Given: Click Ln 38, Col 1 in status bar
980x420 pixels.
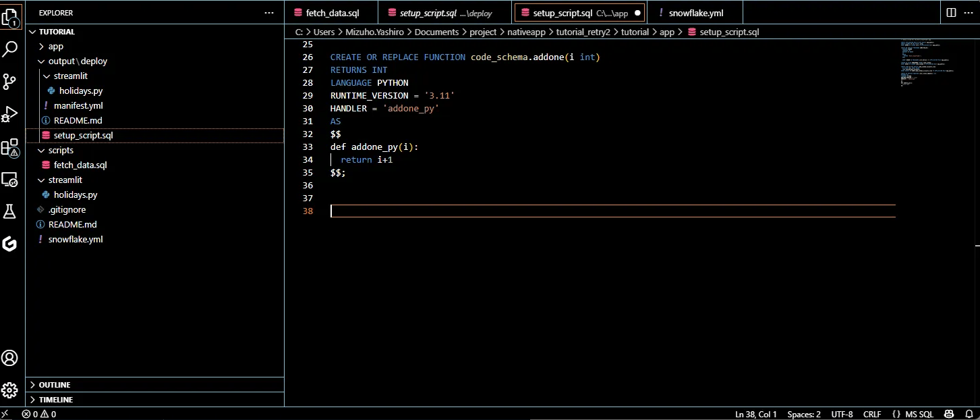Looking at the screenshot, I should point(756,414).
